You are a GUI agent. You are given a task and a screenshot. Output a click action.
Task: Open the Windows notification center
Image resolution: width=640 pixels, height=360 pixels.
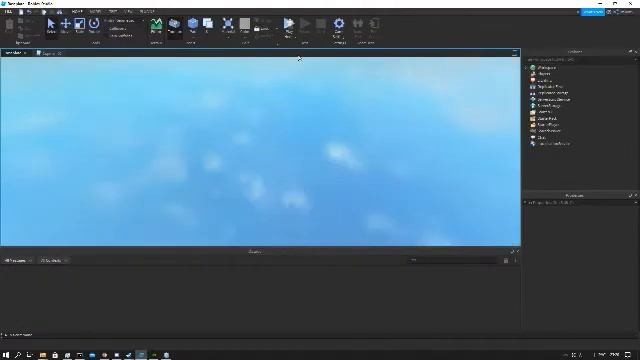(x=628, y=355)
